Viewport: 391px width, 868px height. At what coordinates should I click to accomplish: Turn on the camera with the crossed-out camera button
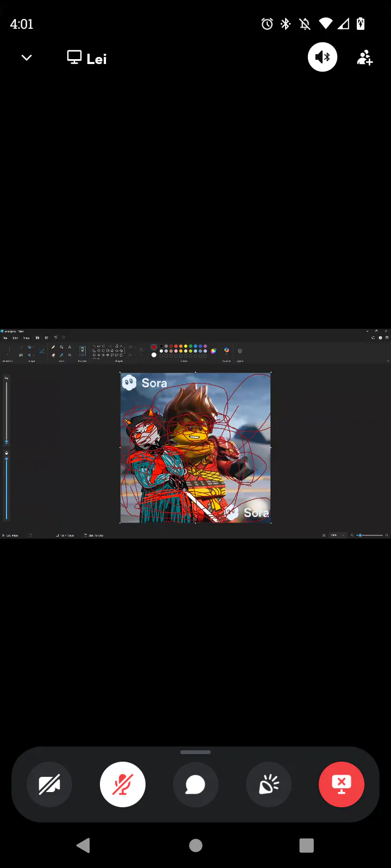click(x=49, y=784)
